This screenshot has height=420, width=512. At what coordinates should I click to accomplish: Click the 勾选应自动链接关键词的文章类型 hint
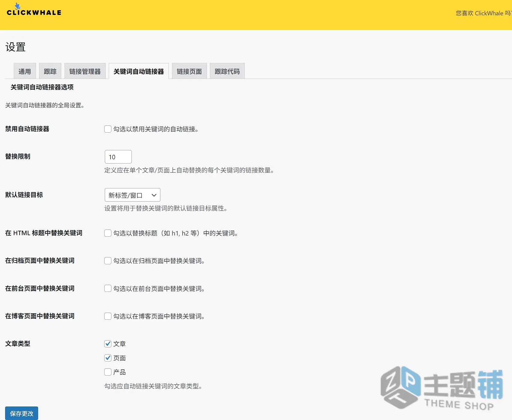(x=153, y=386)
